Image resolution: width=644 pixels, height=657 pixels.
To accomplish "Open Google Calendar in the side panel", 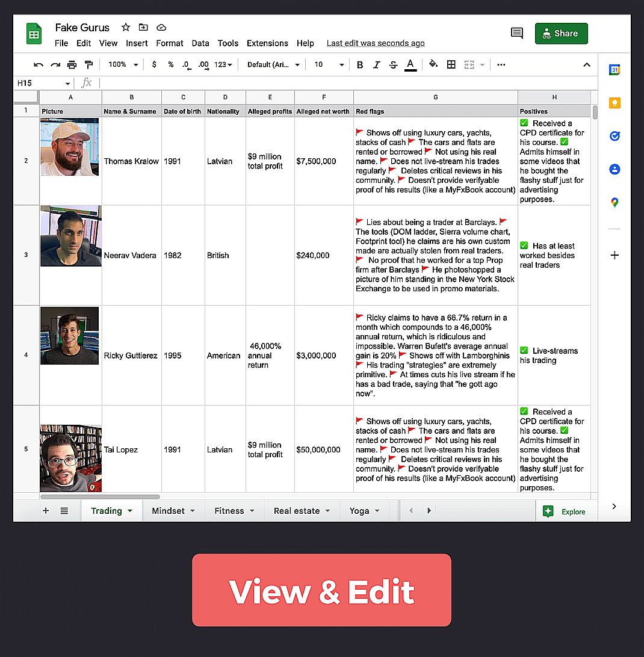I will coord(615,70).
